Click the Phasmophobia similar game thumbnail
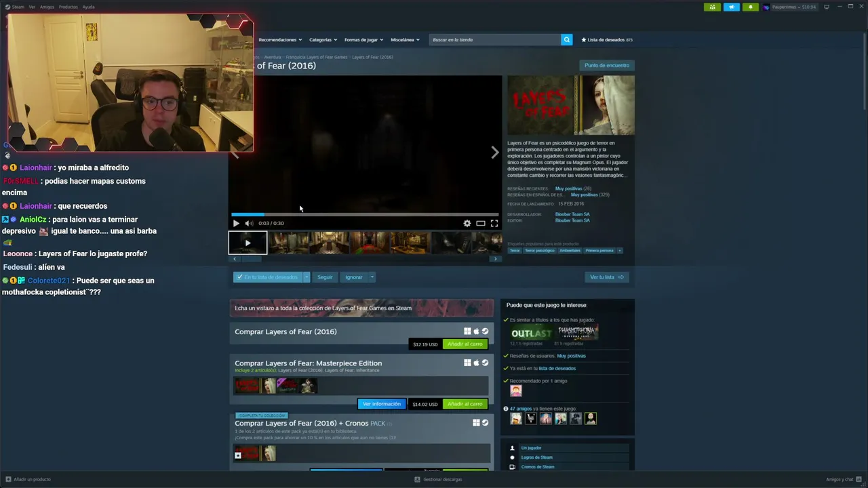 [x=577, y=333]
